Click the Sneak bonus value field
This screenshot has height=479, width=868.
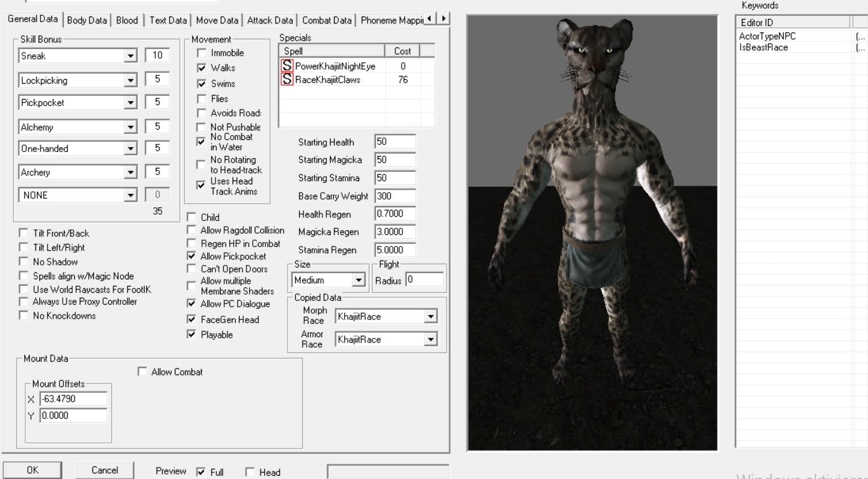(x=157, y=56)
